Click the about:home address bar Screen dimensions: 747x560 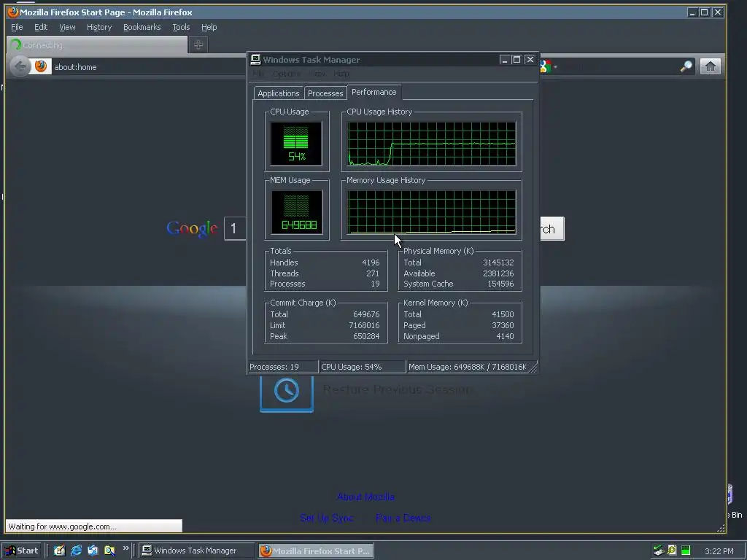148,66
